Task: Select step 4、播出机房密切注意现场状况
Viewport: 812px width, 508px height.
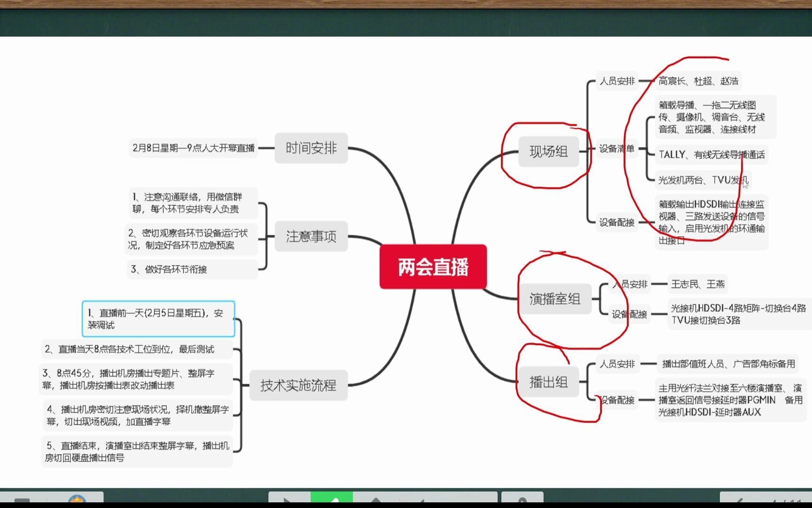Action: [x=138, y=415]
